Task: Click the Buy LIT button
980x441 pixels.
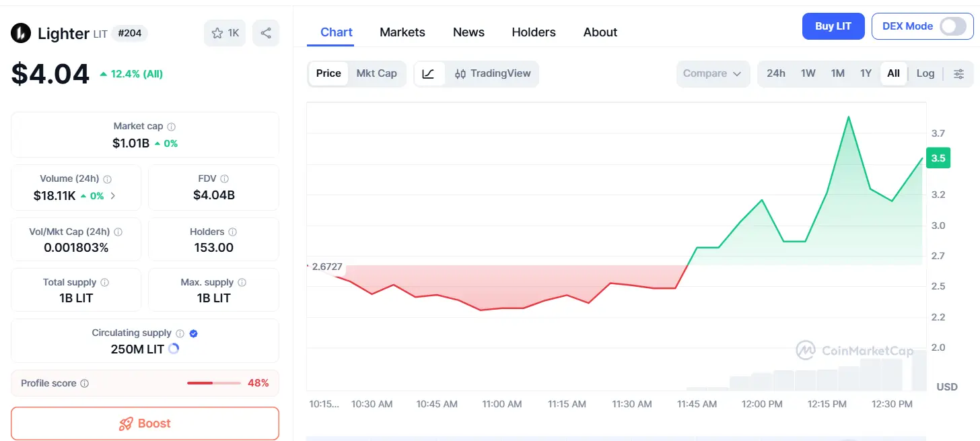Action: (833, 26)
